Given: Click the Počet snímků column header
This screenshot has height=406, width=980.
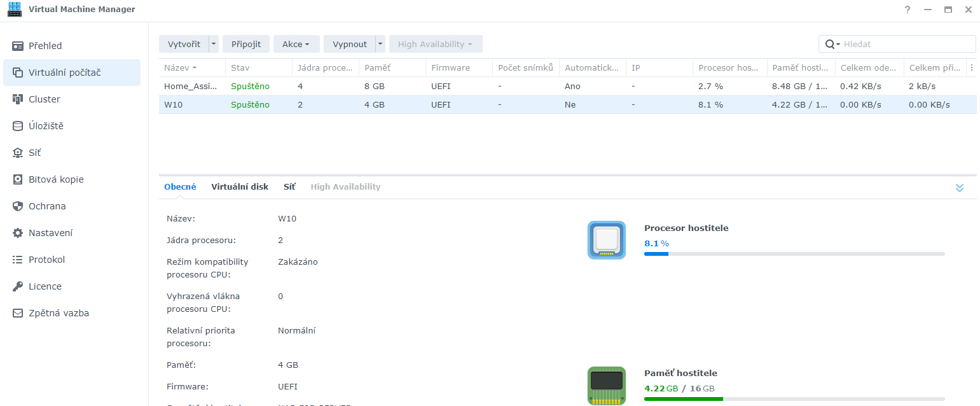Looking at the screenshot, I should coord(525,67).
